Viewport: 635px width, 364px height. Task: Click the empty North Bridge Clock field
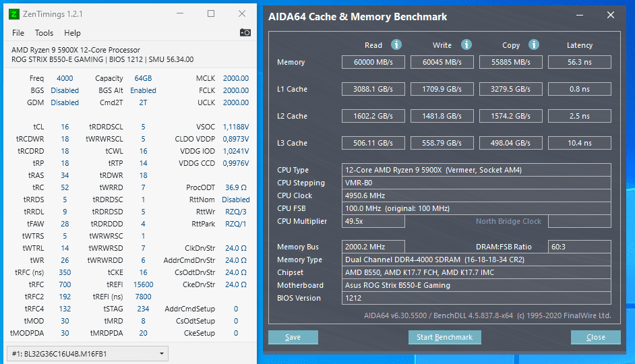[x=580, y=221]
